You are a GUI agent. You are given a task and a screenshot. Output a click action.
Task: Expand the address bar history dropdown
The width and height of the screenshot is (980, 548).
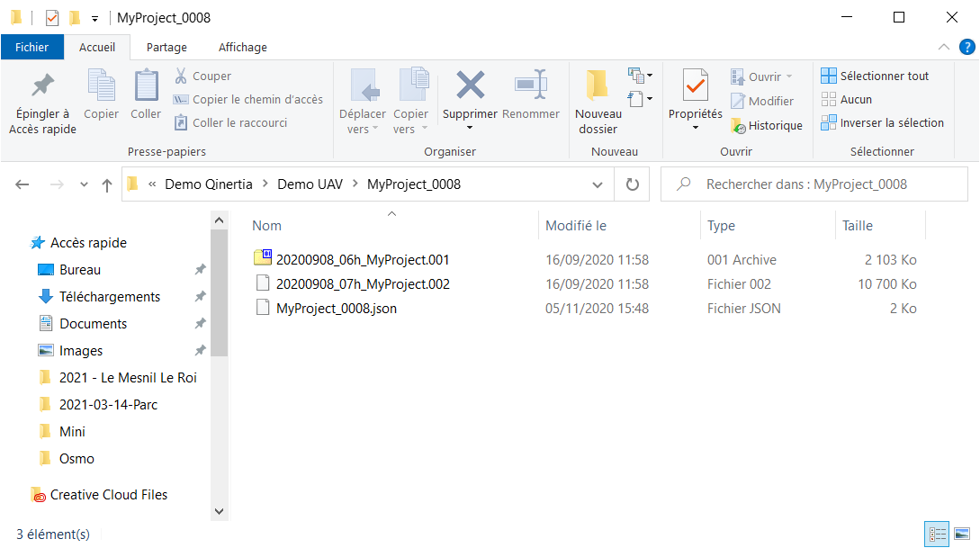(598, 184)
